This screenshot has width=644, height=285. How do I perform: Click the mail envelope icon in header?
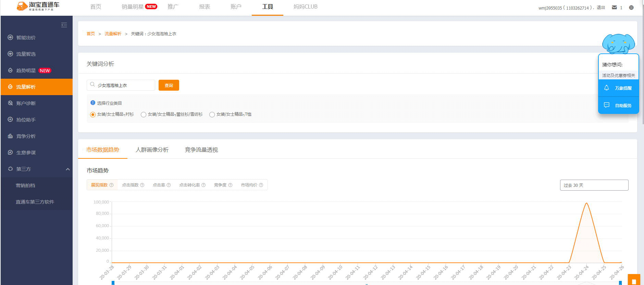click(614, 8)
